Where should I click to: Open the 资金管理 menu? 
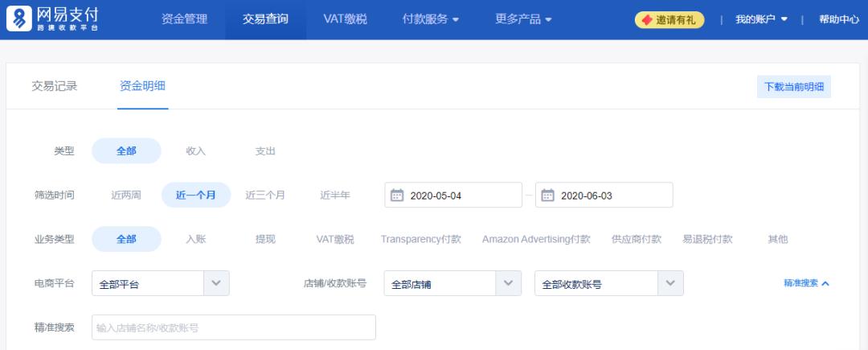click(x=184, y=19)
